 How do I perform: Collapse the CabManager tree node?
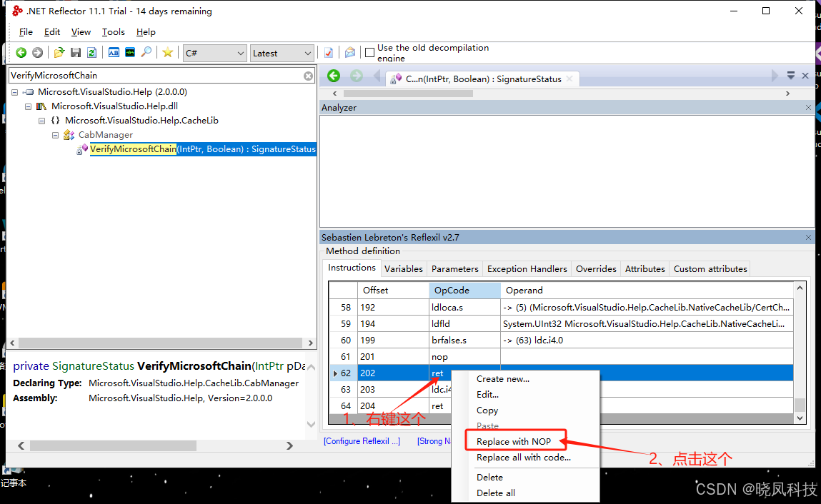coord(55,135)
